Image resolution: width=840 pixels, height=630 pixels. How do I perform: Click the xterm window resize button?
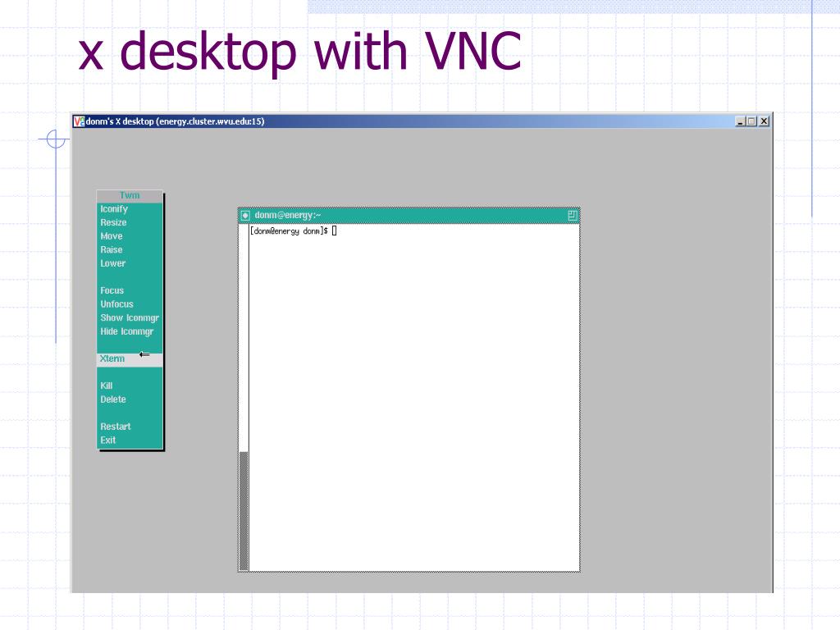point(572,216)
